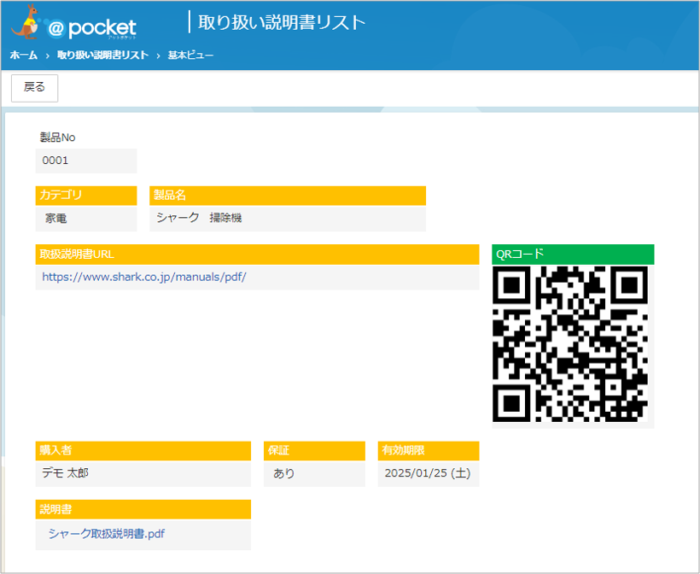The image size is (700, 574).
Task: Click the 取扱説明書URL field header
Action: pos(257,254)
